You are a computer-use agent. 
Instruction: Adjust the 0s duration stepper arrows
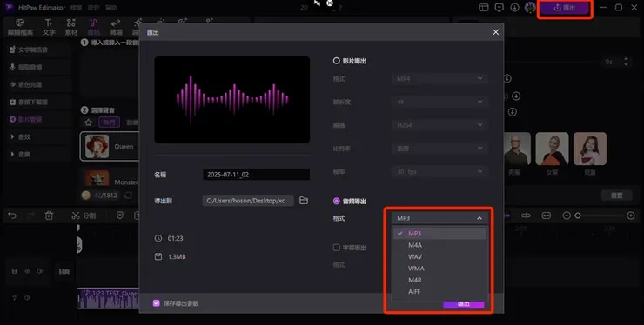[626, 62]
